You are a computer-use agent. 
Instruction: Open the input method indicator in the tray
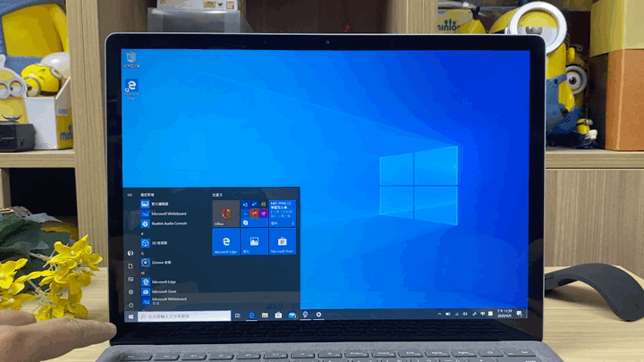[x=482, y=314]
